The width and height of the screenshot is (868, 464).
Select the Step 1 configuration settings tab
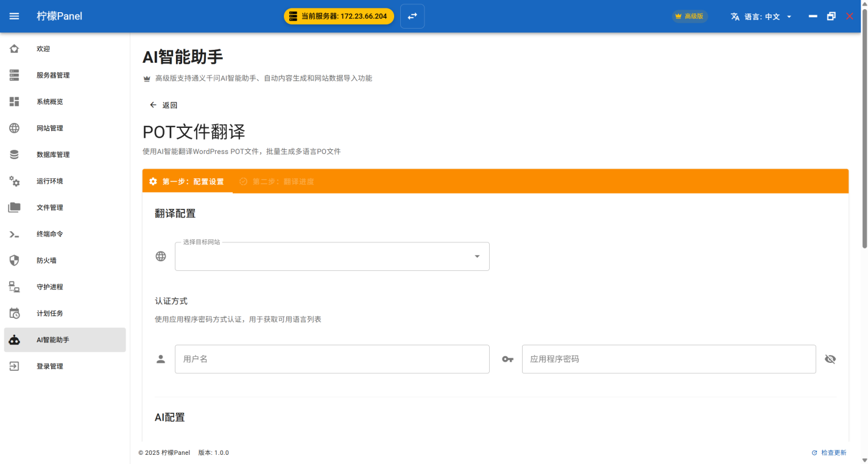tap(188, 181)
